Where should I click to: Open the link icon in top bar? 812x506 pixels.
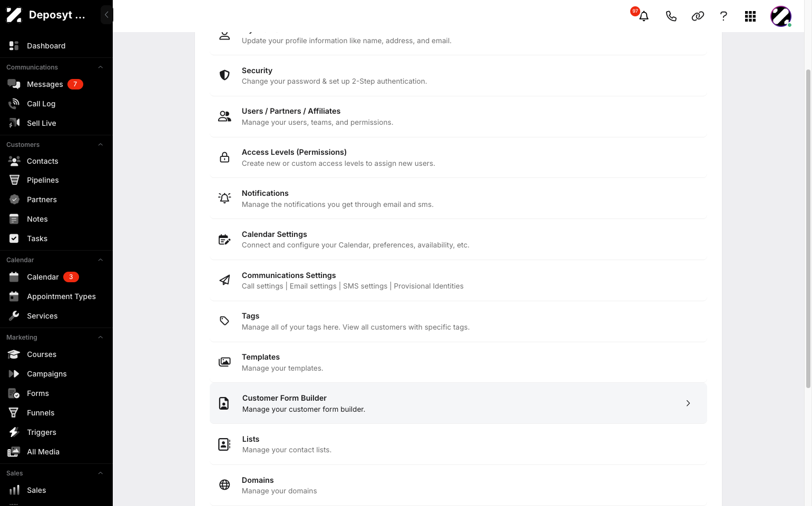[698, 16]
